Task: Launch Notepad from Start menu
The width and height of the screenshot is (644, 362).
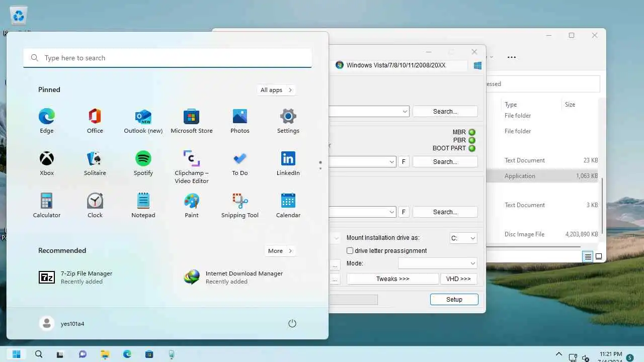Action: [x=143, y=206]
